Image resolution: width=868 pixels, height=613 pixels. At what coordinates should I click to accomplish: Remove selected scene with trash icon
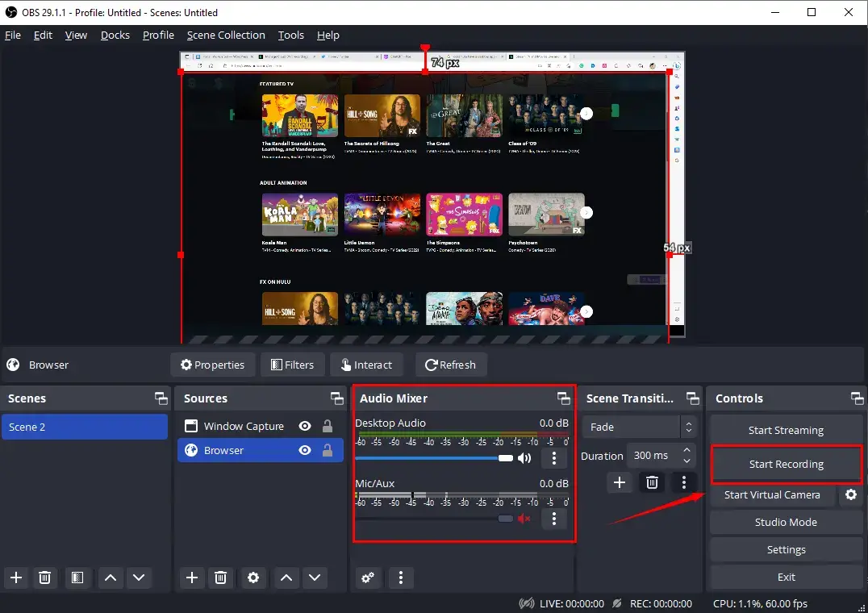[45, 578]
